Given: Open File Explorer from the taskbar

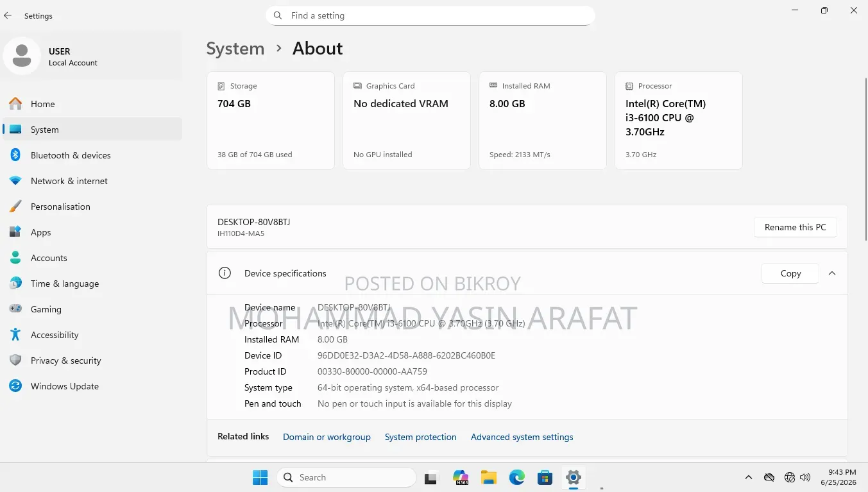Looking at the screenshot, I should coord(489,477).
